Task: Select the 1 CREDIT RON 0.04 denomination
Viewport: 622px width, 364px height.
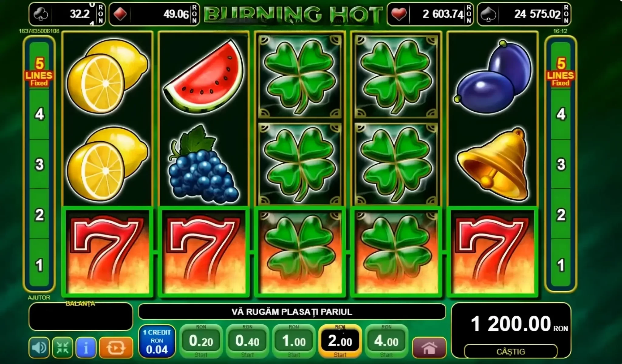Action: coord(157,341)
